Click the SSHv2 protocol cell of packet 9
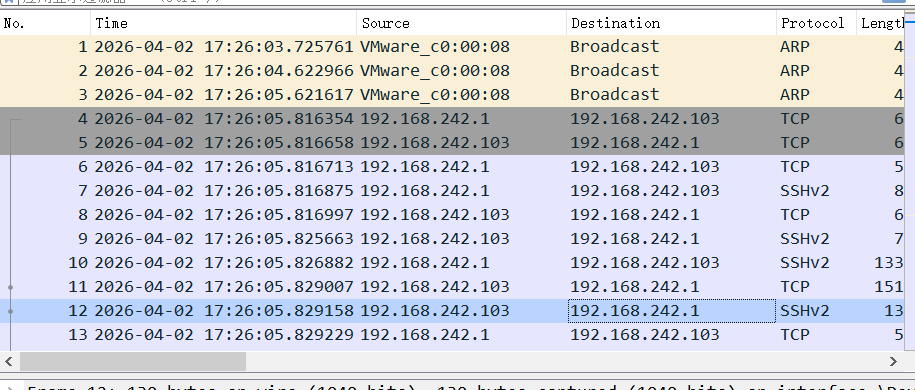The image size is (915, 390). click(x=805, y=239)
